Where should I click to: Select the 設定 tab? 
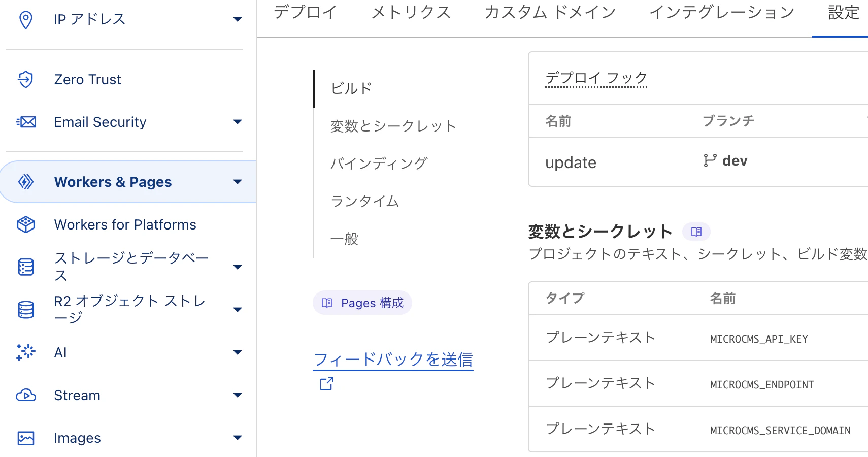click(x=844, y=12)
